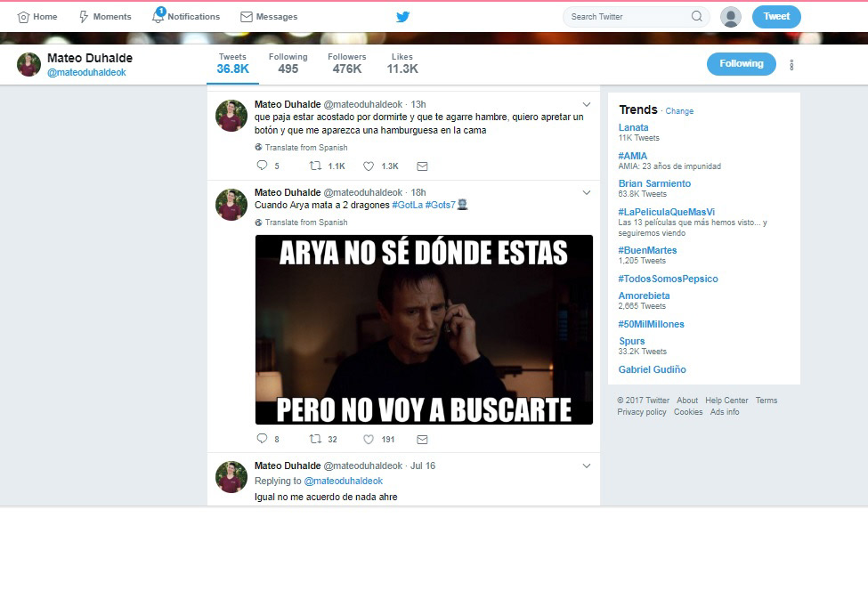
Task: Click the Tweet compose button
Action: point(776,17)
